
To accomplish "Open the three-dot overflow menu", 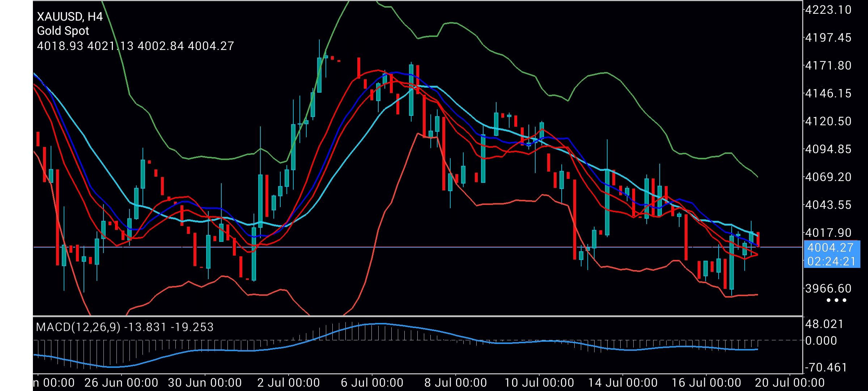I will click(x=837, y=300).
